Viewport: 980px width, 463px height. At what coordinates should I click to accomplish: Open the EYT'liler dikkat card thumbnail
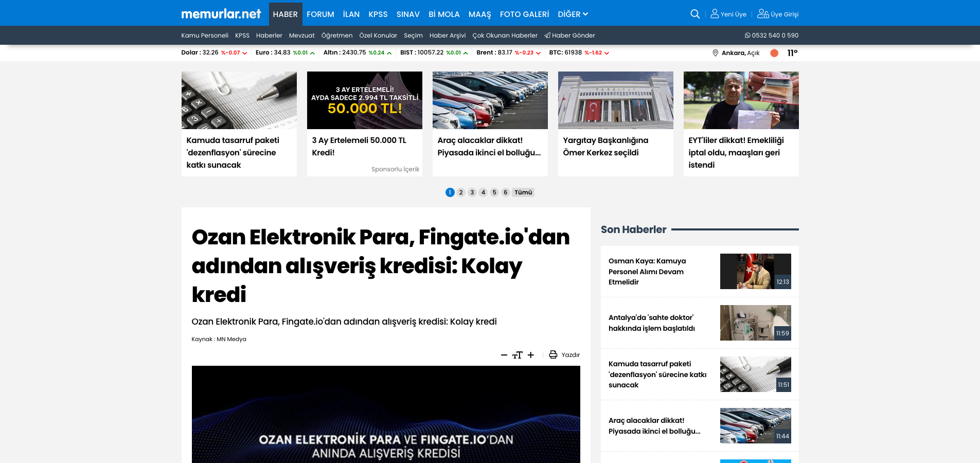pyautogui.click(x=741, y=100)
